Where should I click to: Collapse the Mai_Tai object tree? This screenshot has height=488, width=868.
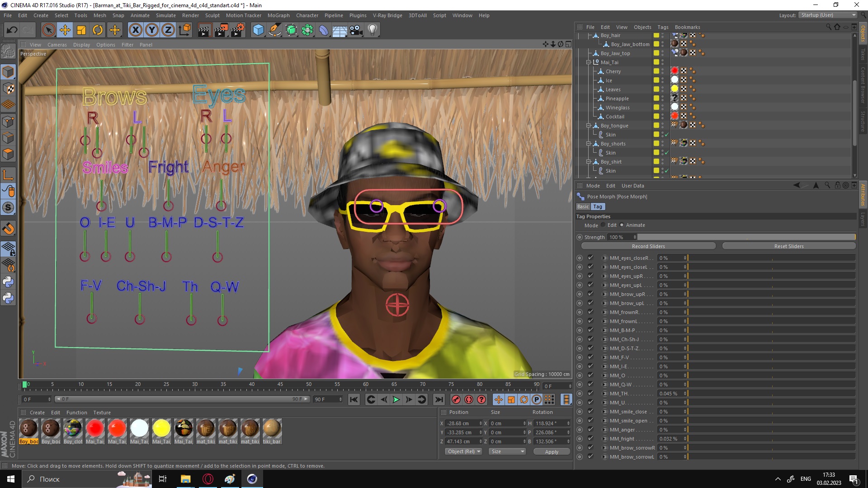(x=589, y=62)
